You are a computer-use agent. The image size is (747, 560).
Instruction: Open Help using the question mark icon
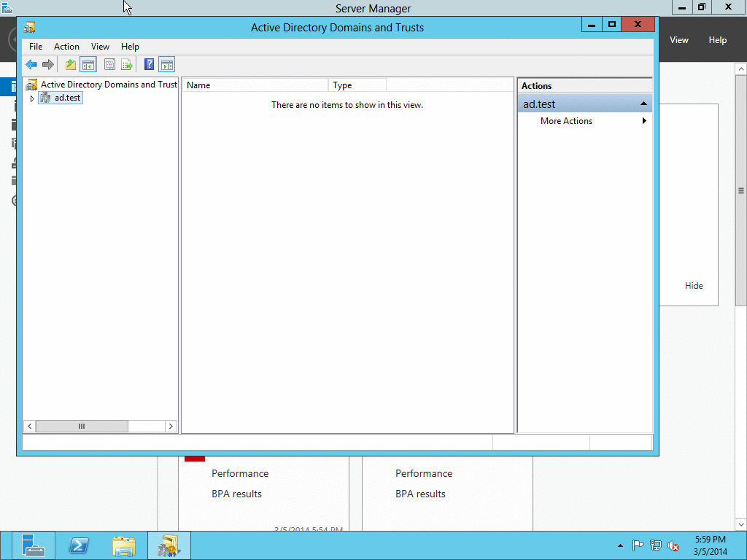(148, 64)
